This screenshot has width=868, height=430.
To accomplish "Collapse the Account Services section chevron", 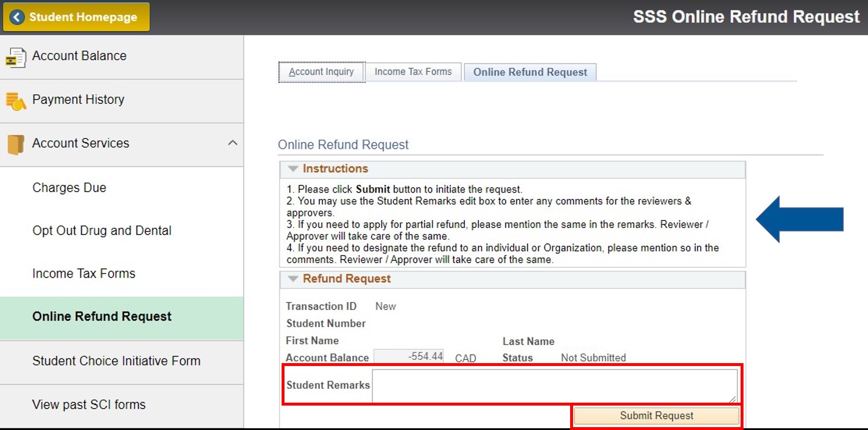I will pos(232,143).
